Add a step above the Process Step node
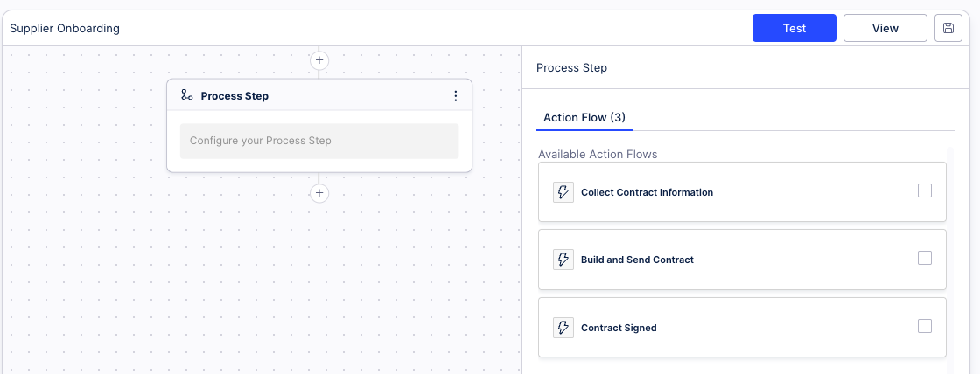Screen dimensions: 980x374 [319, 60]
